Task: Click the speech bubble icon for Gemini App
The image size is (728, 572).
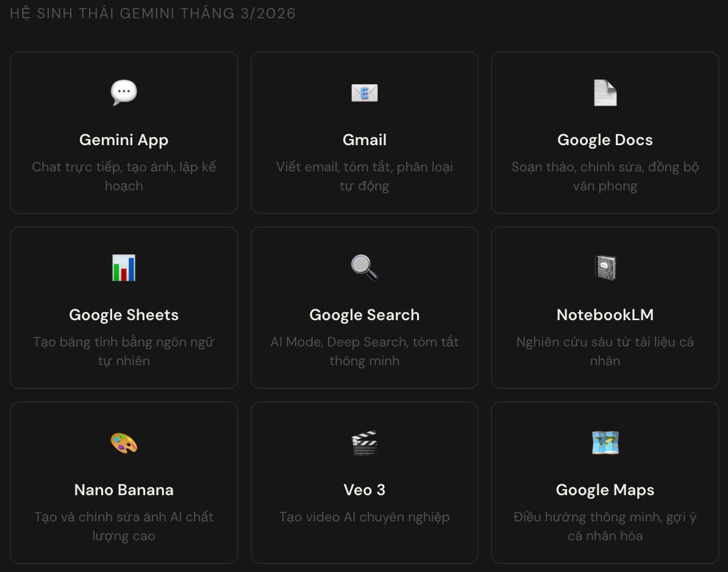Action: [x=124, y=93]
